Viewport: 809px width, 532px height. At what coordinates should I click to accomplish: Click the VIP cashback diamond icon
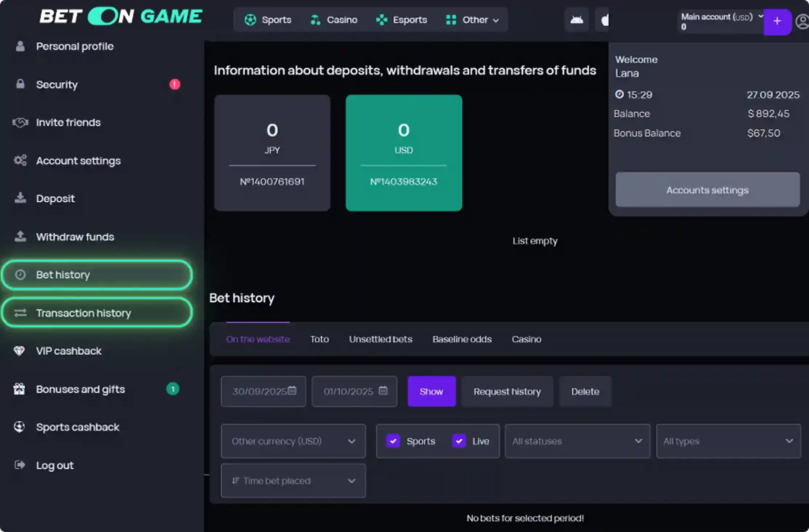[x=20, y=351]
